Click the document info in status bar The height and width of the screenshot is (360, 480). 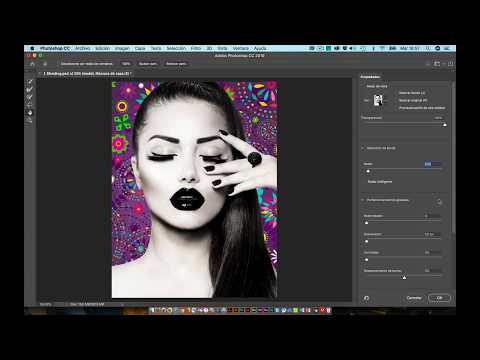(87, 304)
